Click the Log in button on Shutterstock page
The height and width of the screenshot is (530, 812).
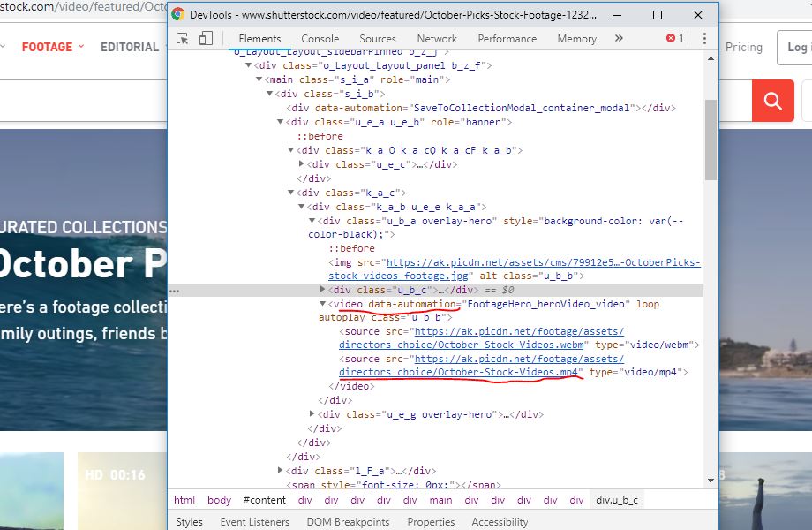click(795, 47)
